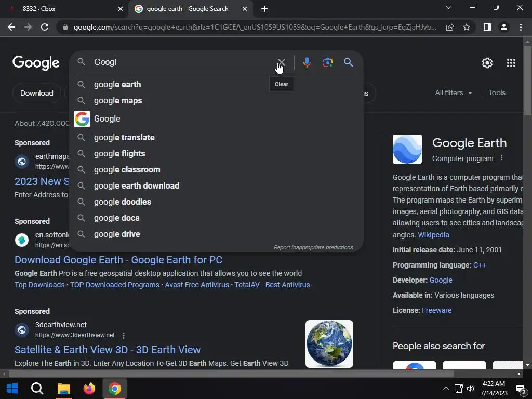
Task: Choose the google drive suggestion
Action: (216, 234)
